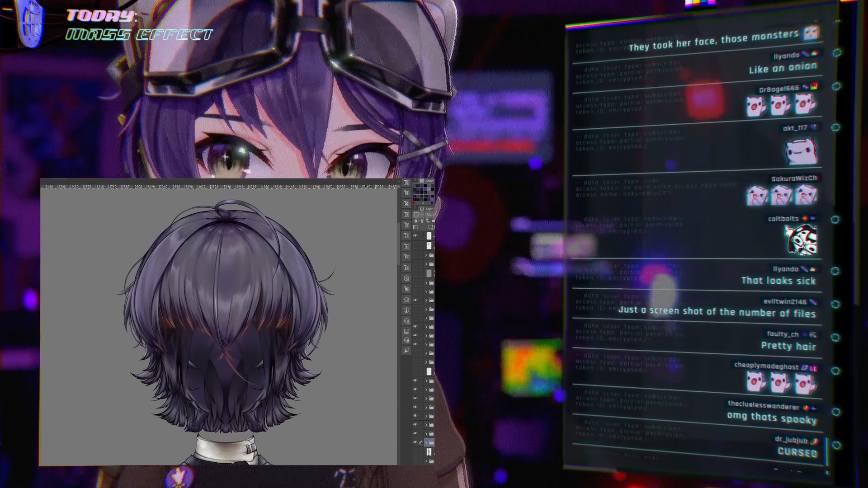Toggle the eye of the folder just above the highlighted one
The image size is (868, 488).
415,434
